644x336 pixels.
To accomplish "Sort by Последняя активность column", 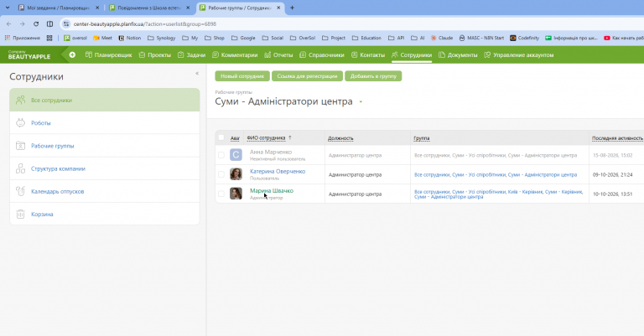I will pyautogui.click(x=617, y=138).
